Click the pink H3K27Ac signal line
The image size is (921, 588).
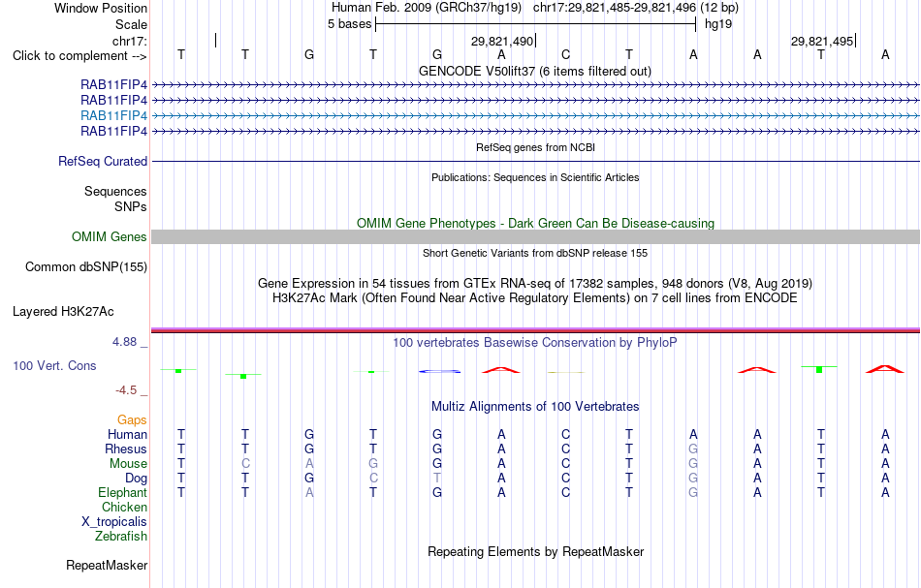[535, 329]
